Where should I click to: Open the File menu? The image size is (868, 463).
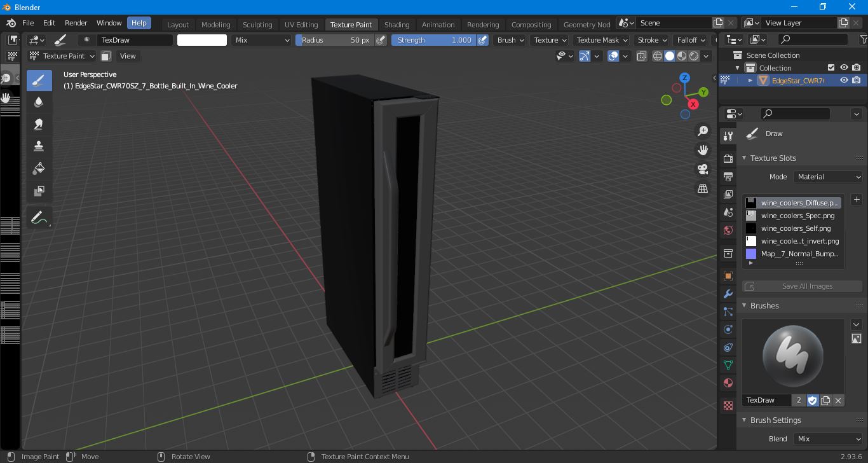coord(28,23)
